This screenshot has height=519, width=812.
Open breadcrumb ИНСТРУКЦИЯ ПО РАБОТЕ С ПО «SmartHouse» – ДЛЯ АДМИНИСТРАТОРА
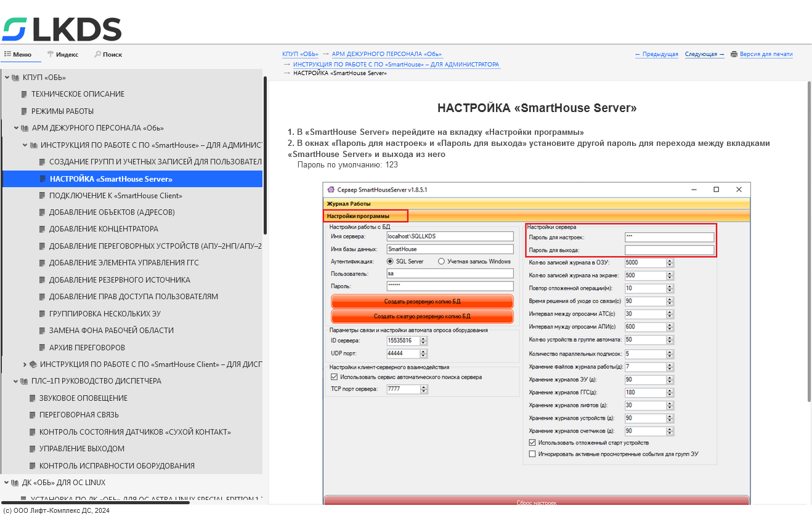(x=397, y=64)
